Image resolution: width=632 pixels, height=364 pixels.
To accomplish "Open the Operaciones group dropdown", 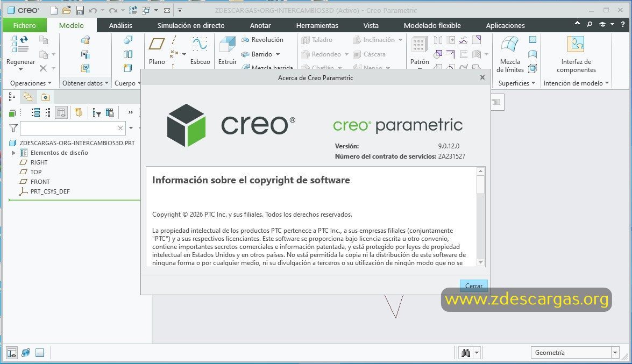I will tap(31, 83).
